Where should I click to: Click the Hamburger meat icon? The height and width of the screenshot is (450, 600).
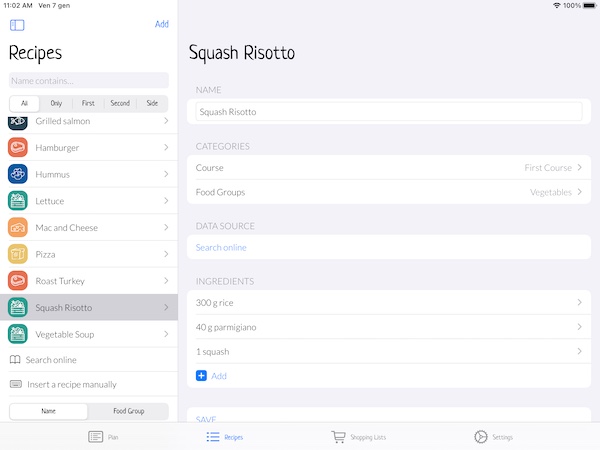[x=18, y=147]
